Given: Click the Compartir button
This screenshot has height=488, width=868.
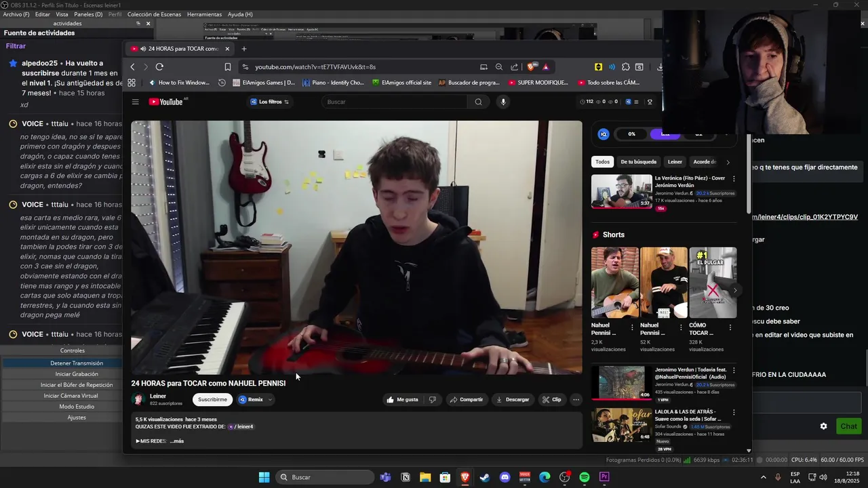Looking at the screenshot, I should tap(467, 400).
